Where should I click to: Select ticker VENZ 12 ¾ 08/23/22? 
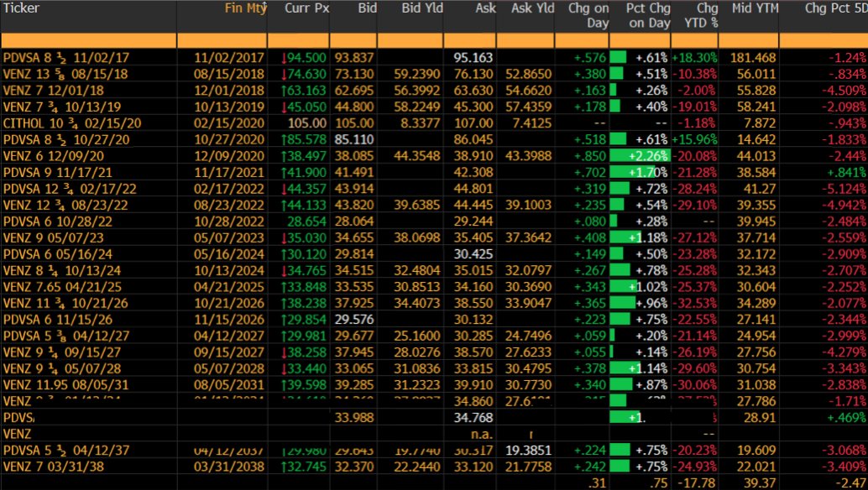pyautogui.click(x=65, y=206)
